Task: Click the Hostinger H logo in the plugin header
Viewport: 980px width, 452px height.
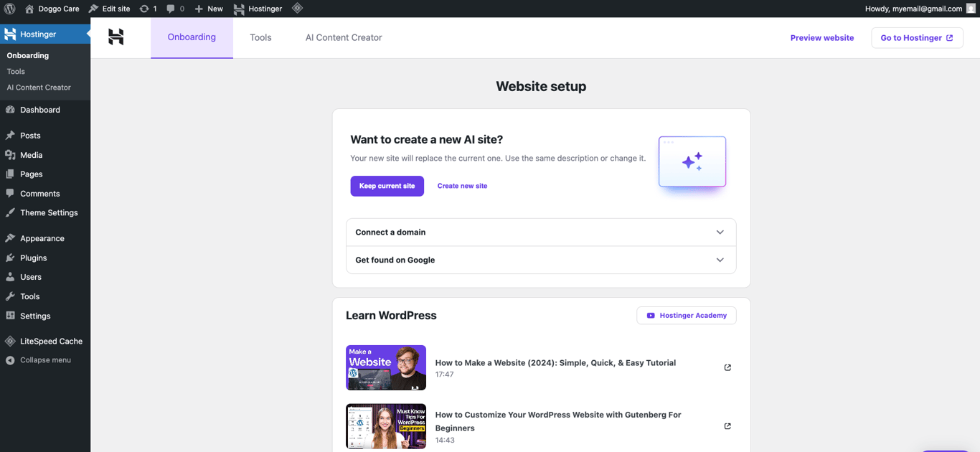Action: [116, 37]
